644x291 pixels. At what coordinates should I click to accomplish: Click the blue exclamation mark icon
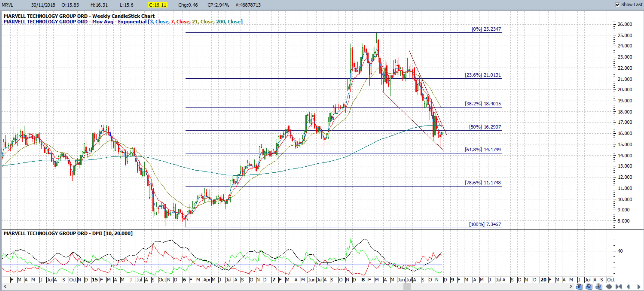599,287
